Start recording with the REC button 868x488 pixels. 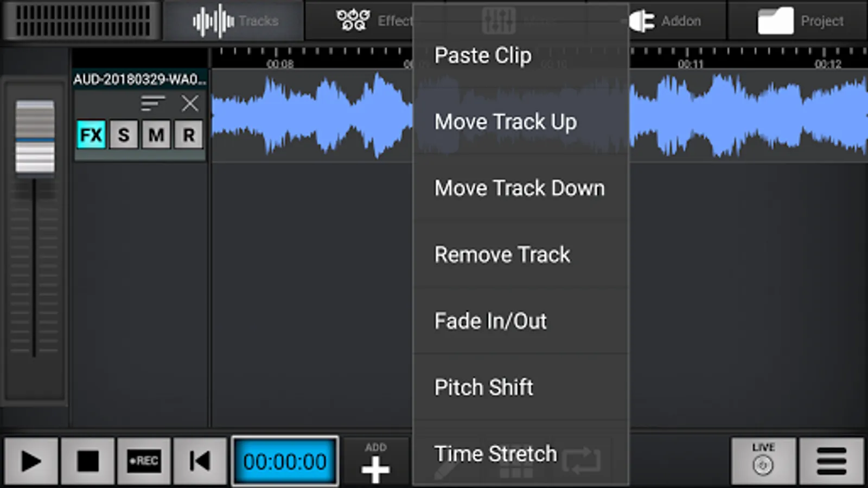click(144, 461)
